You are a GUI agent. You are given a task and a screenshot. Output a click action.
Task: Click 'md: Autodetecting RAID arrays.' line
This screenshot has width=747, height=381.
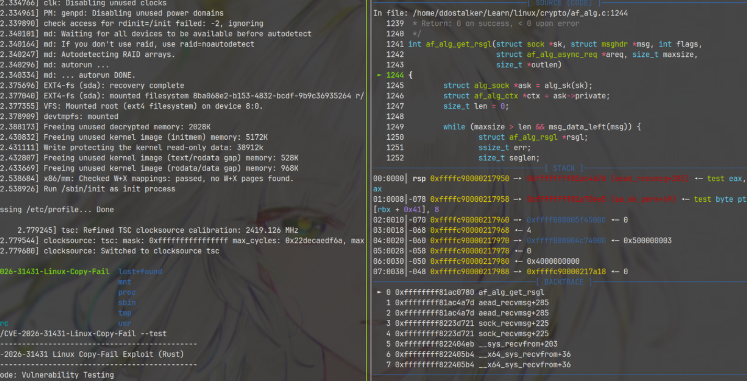[x=88, y=54]
